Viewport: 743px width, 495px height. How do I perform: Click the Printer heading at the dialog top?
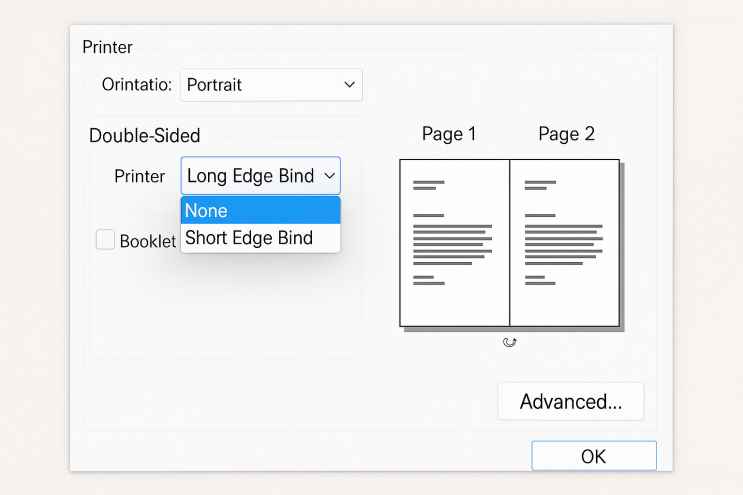pos(107,47)
